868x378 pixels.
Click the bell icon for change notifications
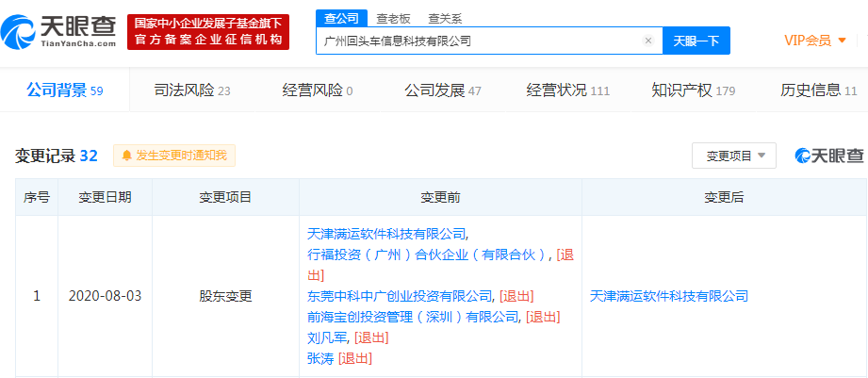click(127, 156)
